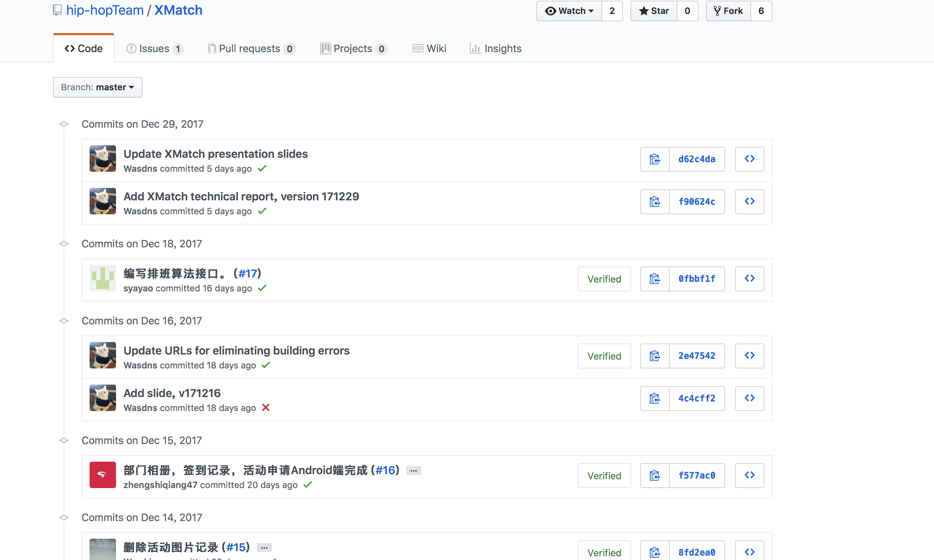Open pull request #16 link
Viewport: 934px width, 560px height.
click(x=385, y=470)
